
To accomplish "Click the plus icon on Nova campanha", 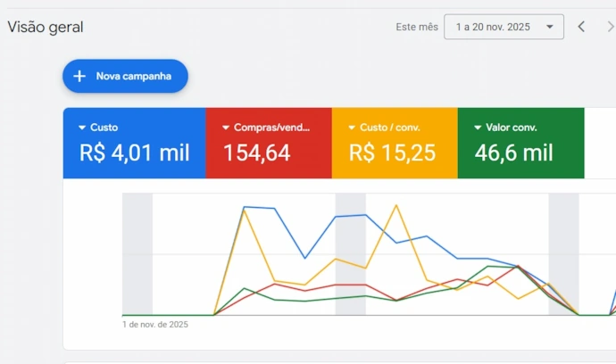I will [x=79, y=77].
